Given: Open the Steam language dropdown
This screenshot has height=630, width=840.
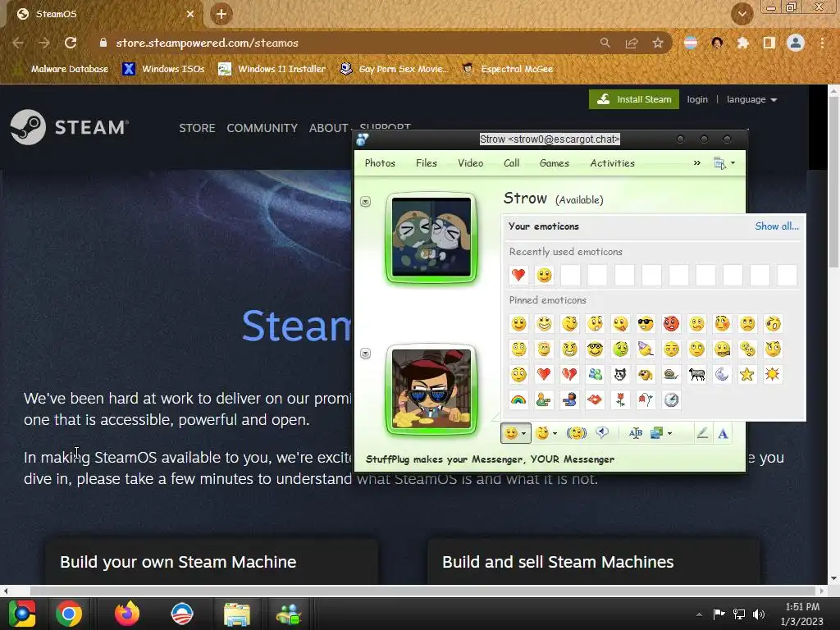Looking at the screenshot, I should coord(751,99).
